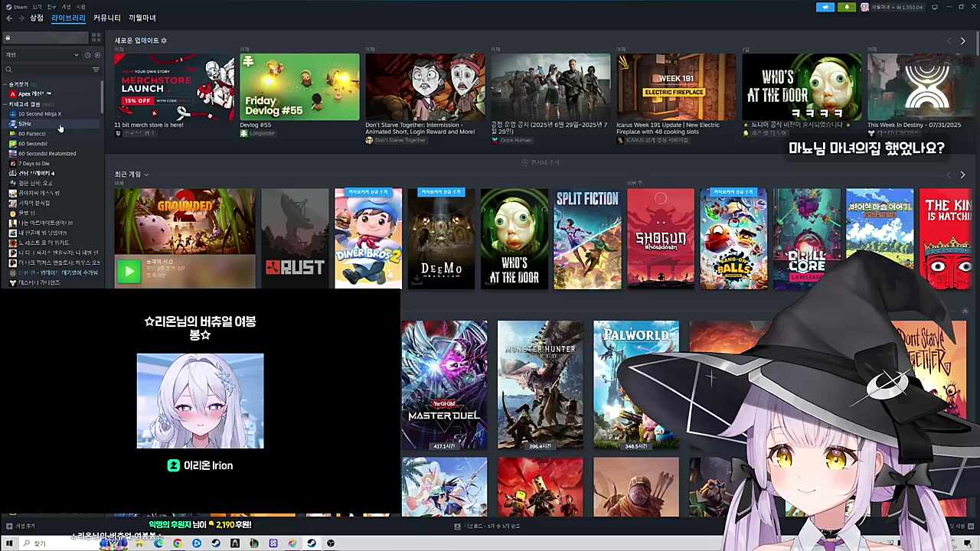Open the last Steam menu bar item
This screenshot has height=551, width=980.
coord(81,7)
